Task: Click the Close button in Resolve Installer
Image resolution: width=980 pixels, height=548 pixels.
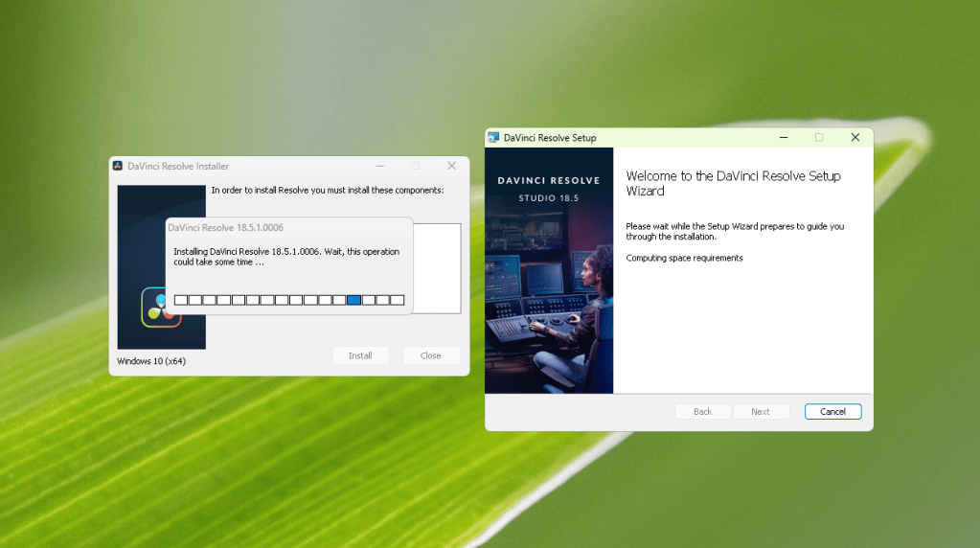Action: pyautogui.click(x=431, y=355)
